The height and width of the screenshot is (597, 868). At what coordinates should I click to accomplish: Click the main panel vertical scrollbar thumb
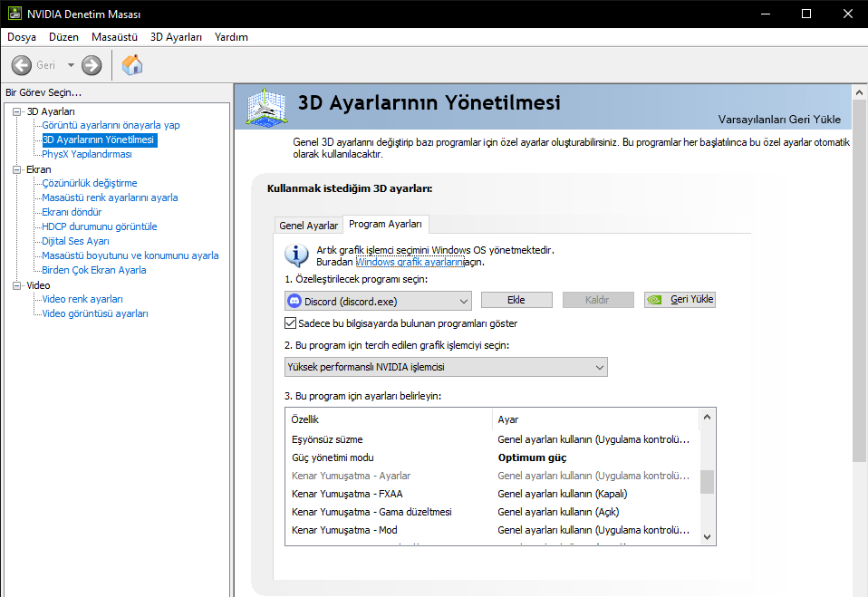click(x=859, y=281)
